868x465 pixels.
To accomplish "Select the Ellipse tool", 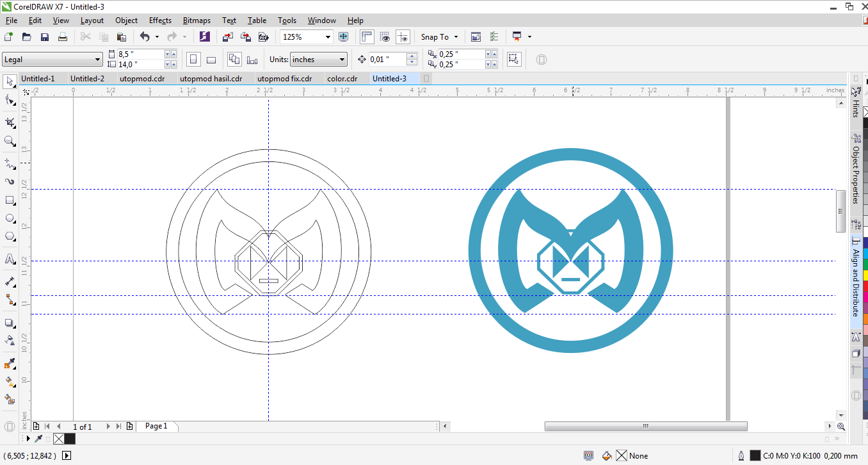I will tap(10, 218).
